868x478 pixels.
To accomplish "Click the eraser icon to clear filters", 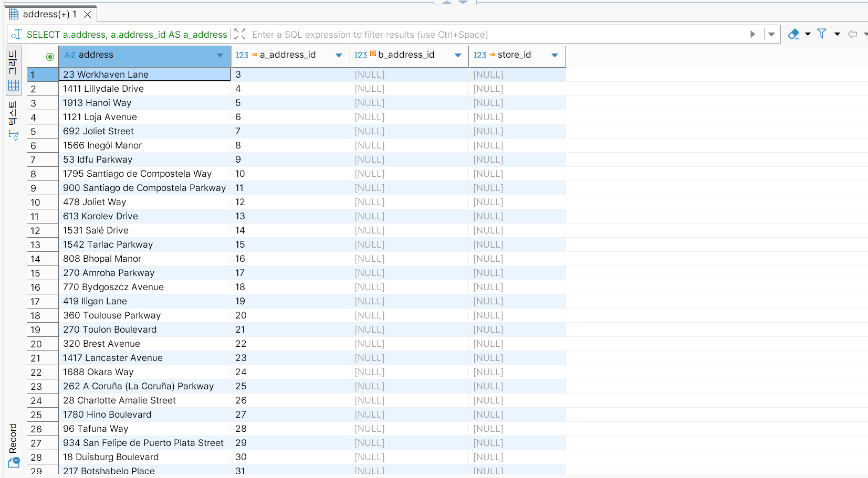I will point(793,34).
